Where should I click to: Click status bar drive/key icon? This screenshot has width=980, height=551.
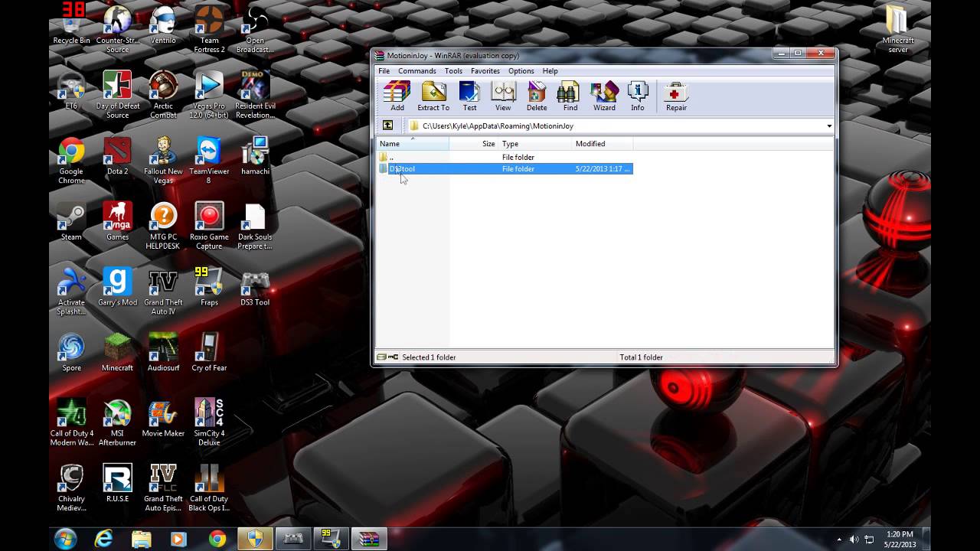[387, 357]
